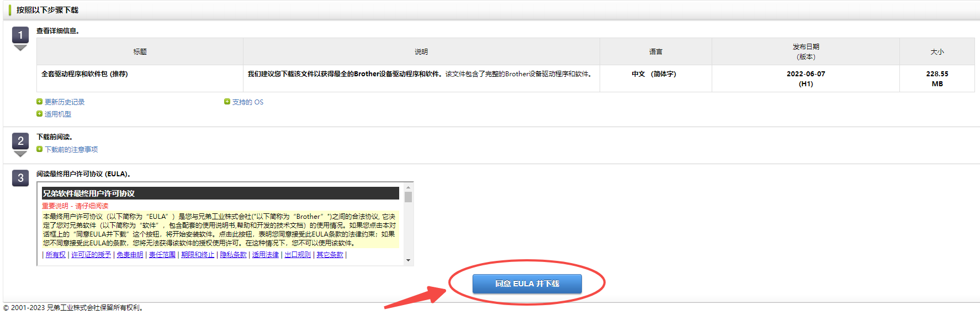Open the 出口规则 link

(298, 255)
